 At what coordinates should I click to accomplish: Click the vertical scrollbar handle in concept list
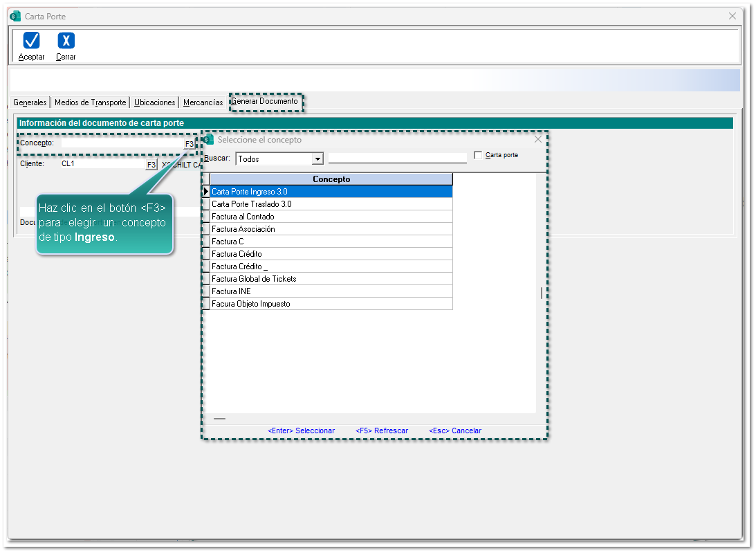point(542,293)
